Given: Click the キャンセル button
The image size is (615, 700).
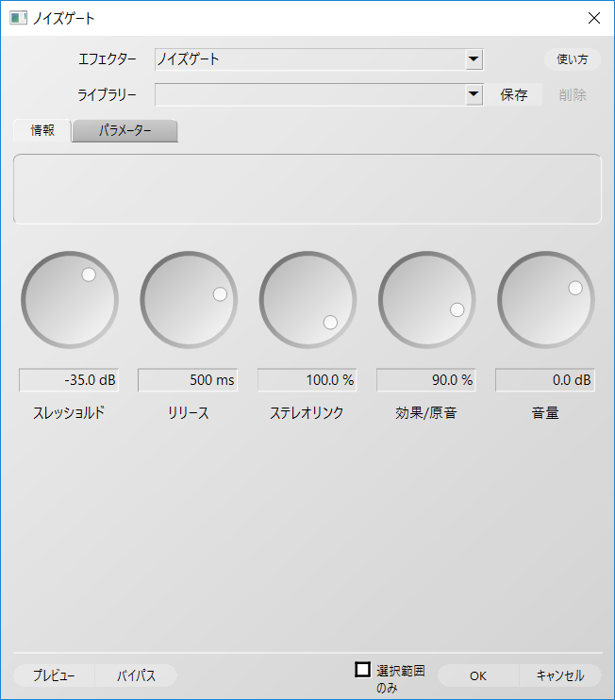Looking at the screenshot, I should (x=560, y=675).
